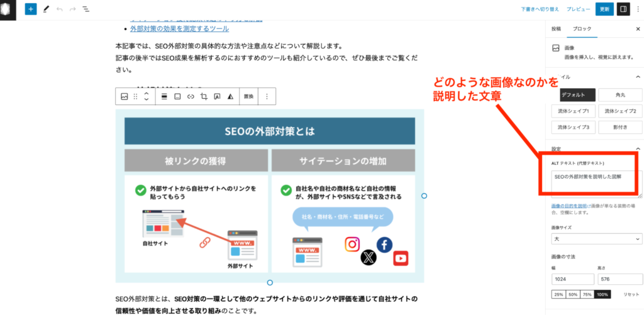The width and height of the screenshot is (644, 315).
Task: Open the editor options three-dot menu
Action: (638, 9)
